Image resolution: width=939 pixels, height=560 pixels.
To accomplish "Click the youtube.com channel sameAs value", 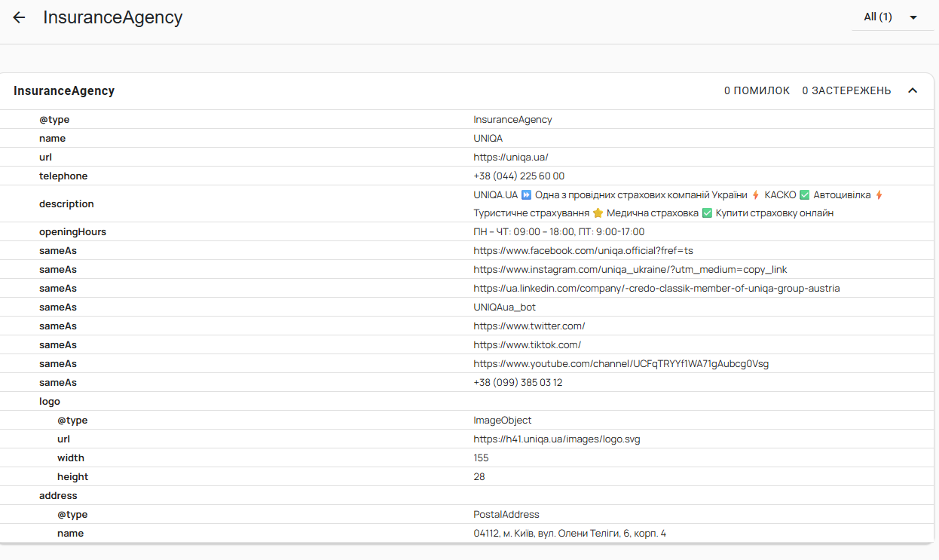I will (621, 363).
